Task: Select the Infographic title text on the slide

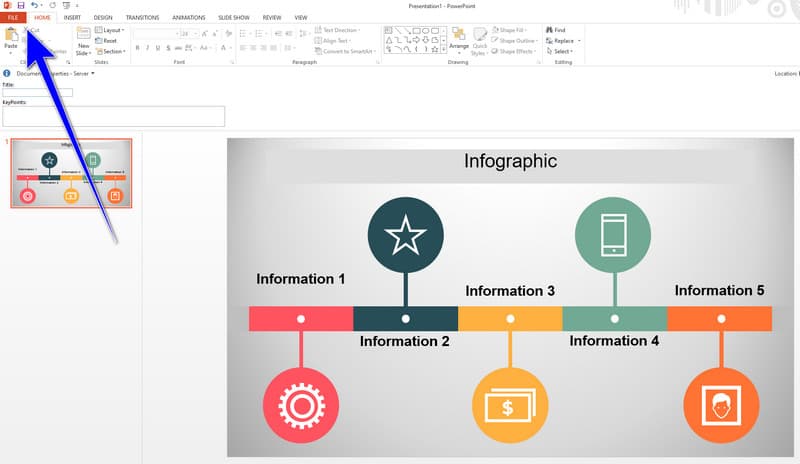Action: click(x=510, y=161)
